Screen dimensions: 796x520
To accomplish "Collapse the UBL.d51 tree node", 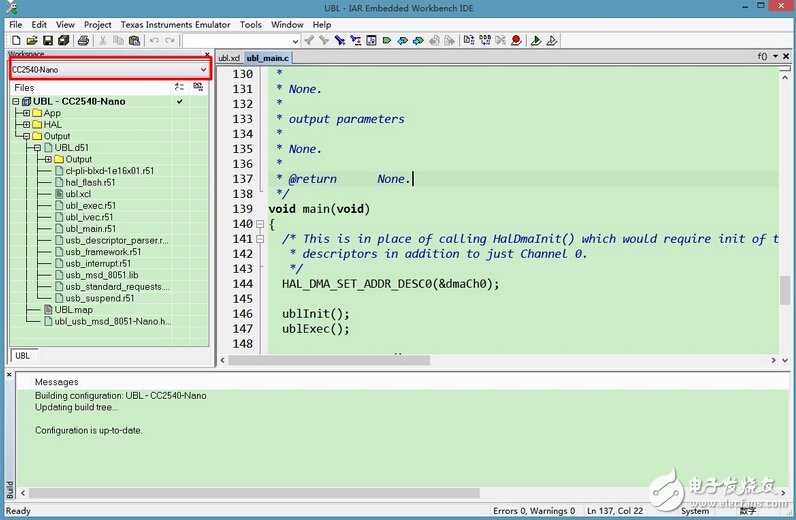I will (37, 148).
